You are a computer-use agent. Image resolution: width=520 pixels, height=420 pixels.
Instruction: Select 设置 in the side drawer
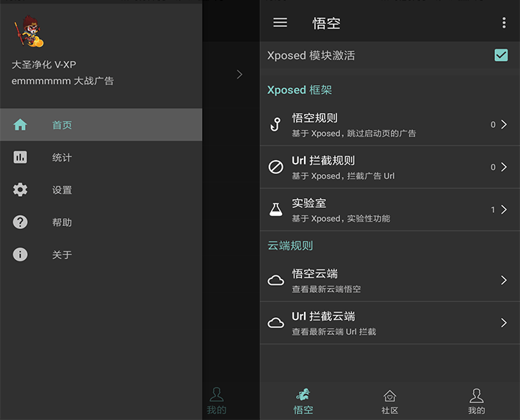tap(101, 189)
